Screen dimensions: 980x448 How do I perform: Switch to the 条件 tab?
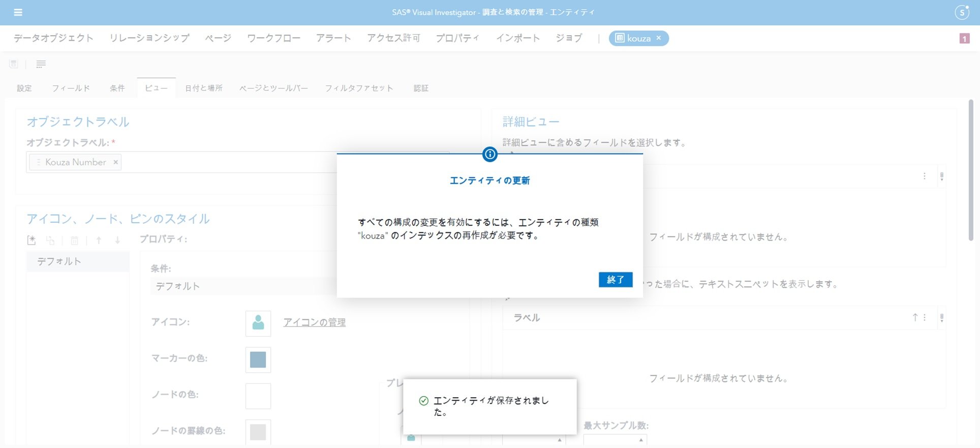point(117,88)
